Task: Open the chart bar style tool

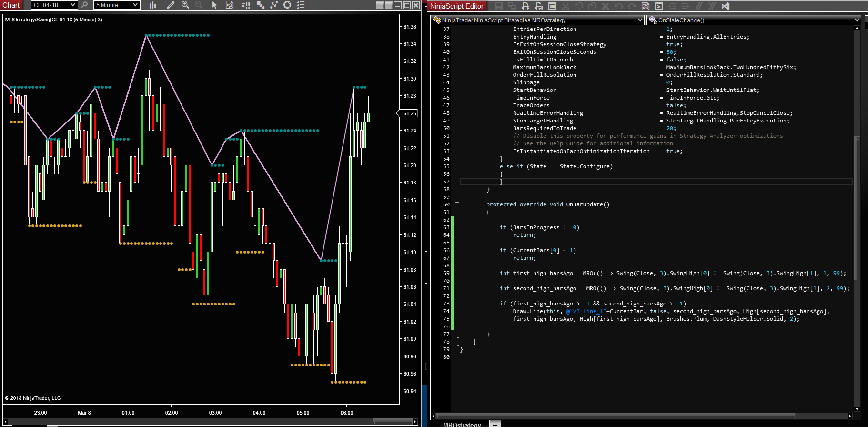Action: click(152, 5)
